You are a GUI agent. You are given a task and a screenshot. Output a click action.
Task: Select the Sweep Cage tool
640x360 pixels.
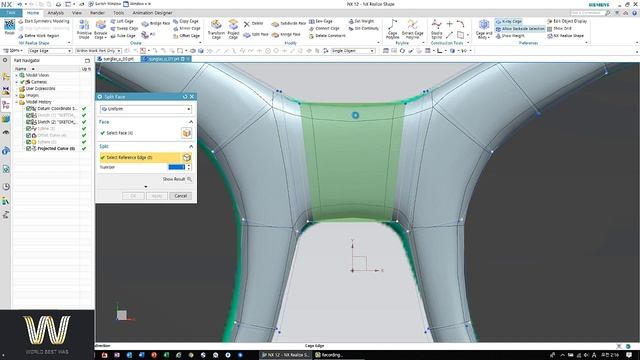[124, 29]
